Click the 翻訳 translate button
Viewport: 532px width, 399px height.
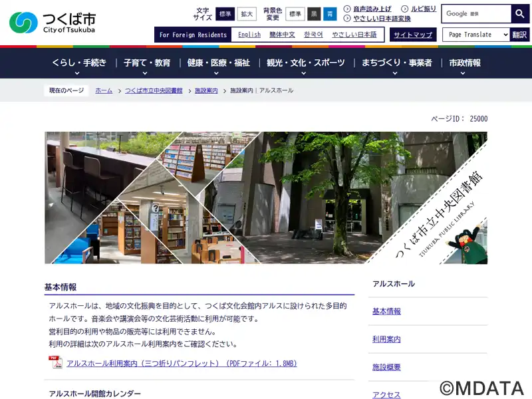[x=519, y=35]
